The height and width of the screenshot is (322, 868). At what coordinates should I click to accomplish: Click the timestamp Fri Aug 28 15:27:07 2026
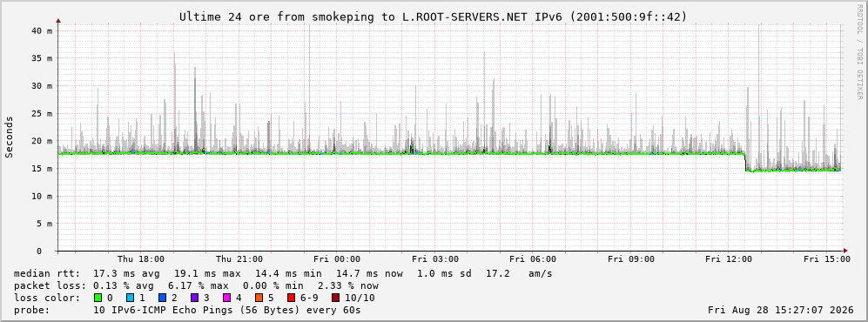tap(781, 310)
